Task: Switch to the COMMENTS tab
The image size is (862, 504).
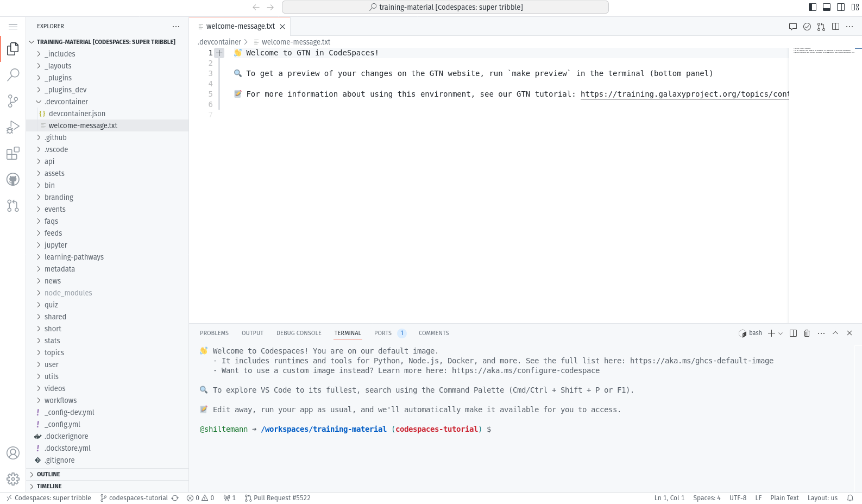Action: [x=433, y=333]
